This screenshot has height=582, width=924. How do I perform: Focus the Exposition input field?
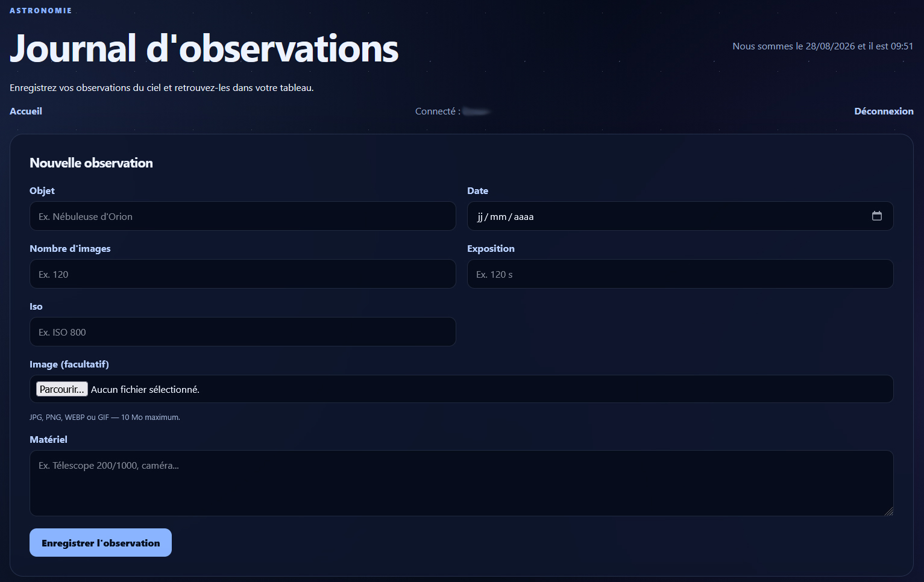pos(680,274)
